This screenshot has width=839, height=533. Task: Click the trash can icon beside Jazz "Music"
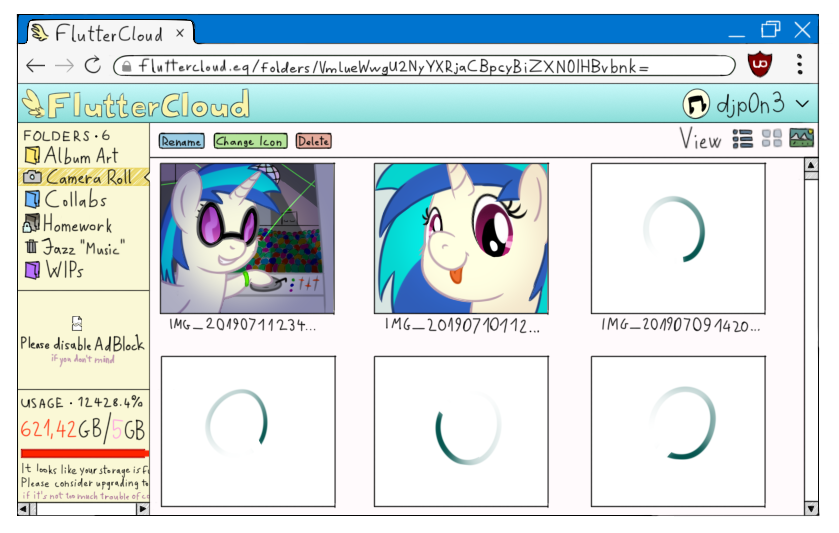tap(31, 246)
